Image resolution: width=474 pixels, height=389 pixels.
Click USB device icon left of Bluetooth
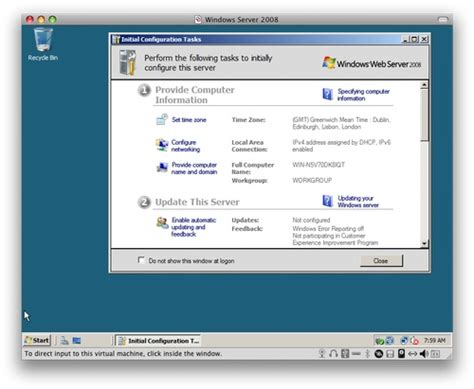[356, 353]
